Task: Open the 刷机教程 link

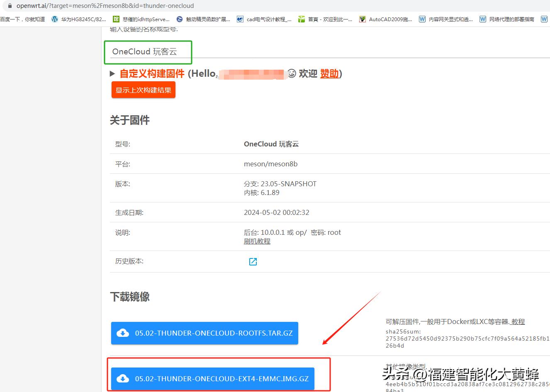Action: tap(256, 241)
